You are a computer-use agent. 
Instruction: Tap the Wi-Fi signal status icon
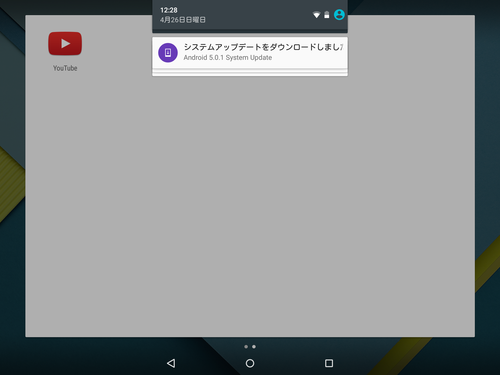click(316, 15)
